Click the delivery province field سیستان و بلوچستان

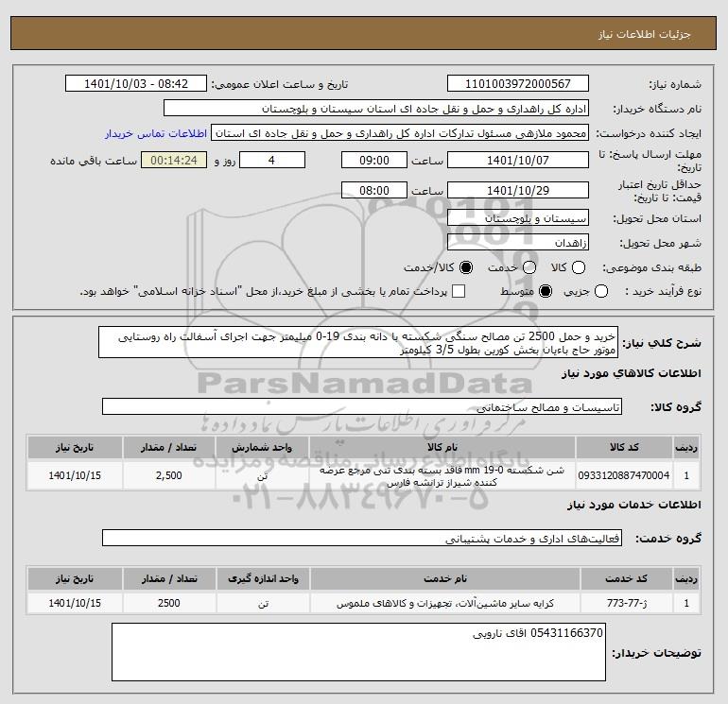518,217
